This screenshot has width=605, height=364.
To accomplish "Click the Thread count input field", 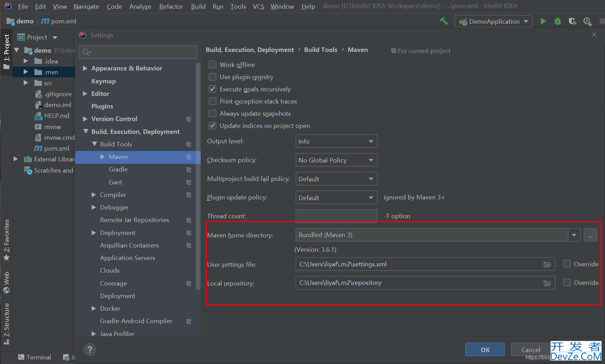I will [336, 216].
